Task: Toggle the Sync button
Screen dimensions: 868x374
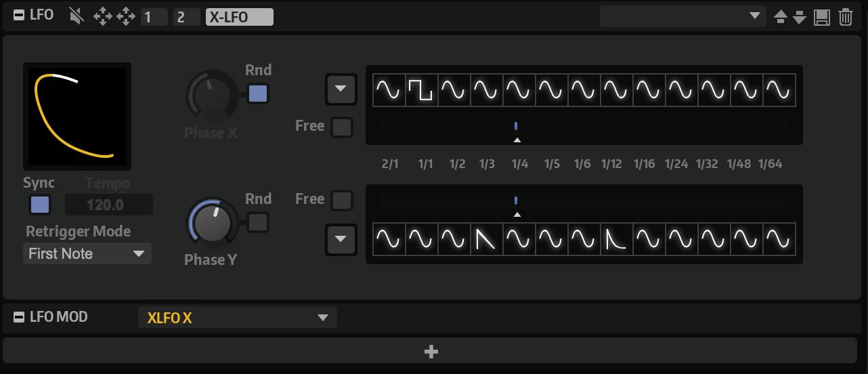Action: tap(40, 205)
